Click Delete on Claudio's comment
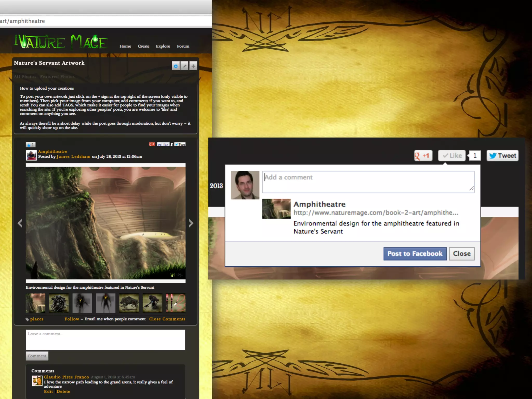The height and width of the screenshot is (399, 532). coord(63,391)
